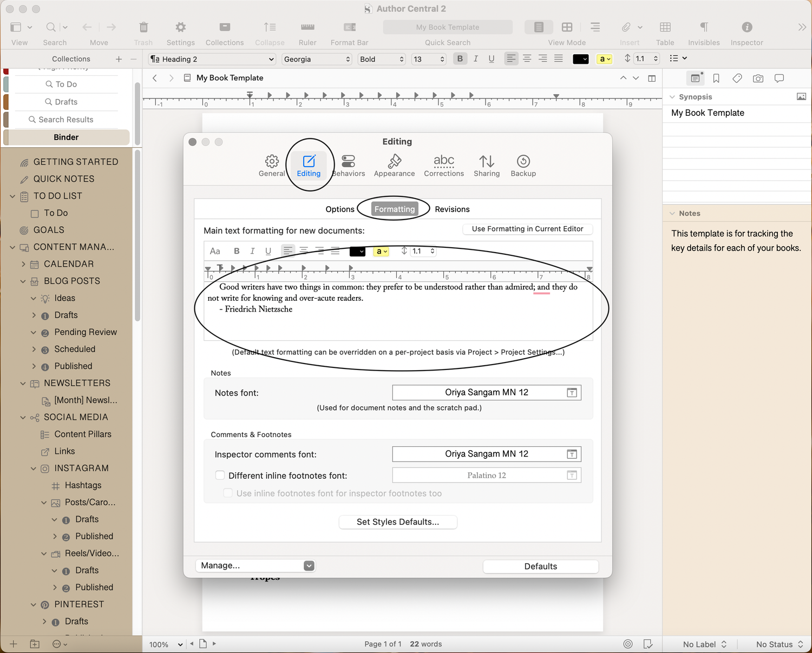
Task: Enable Different inline footnotes font
Action: 220,475
